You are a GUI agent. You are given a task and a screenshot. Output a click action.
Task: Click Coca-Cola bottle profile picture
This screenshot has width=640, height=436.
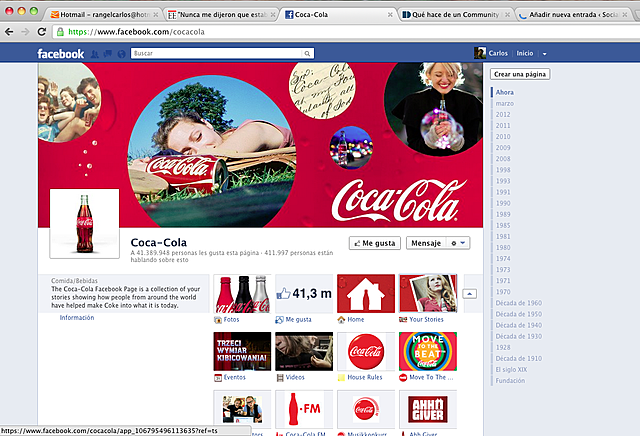pyautogui.click(x=84, y=224)
